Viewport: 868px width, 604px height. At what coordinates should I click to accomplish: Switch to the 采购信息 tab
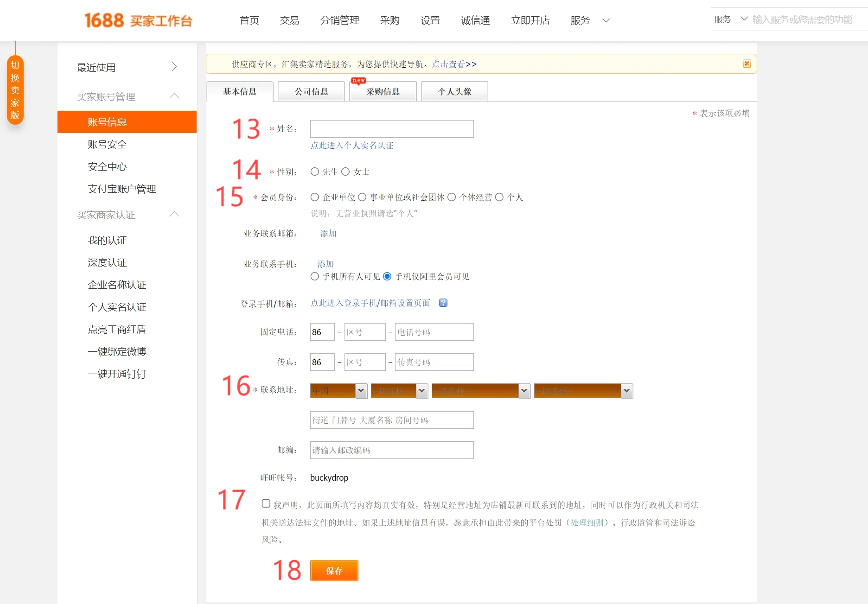pyautogui.click(x=383, y=91)
